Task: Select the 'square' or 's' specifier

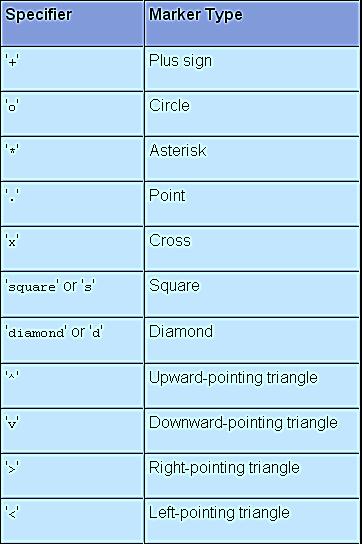Action: click(x=50, y=287)
